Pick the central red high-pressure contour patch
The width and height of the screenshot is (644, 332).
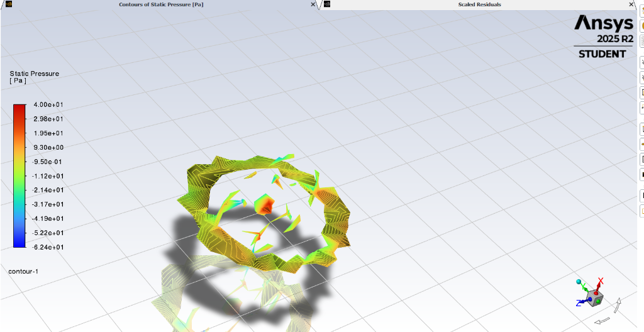265,204
